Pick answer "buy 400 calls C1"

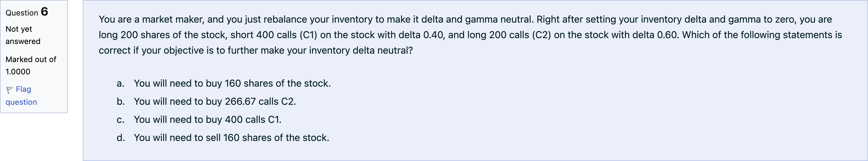[x=207, y=120]
